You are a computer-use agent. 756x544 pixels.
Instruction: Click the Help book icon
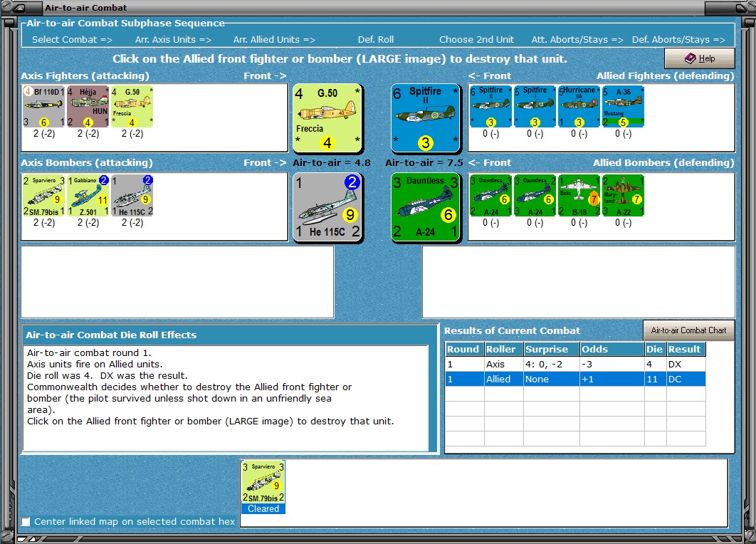691,58
